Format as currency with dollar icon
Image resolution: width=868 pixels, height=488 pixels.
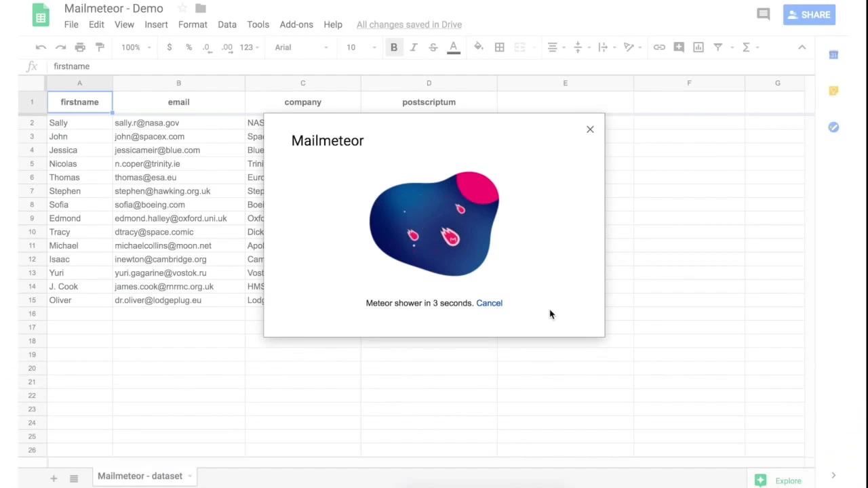tap(169, 47)
